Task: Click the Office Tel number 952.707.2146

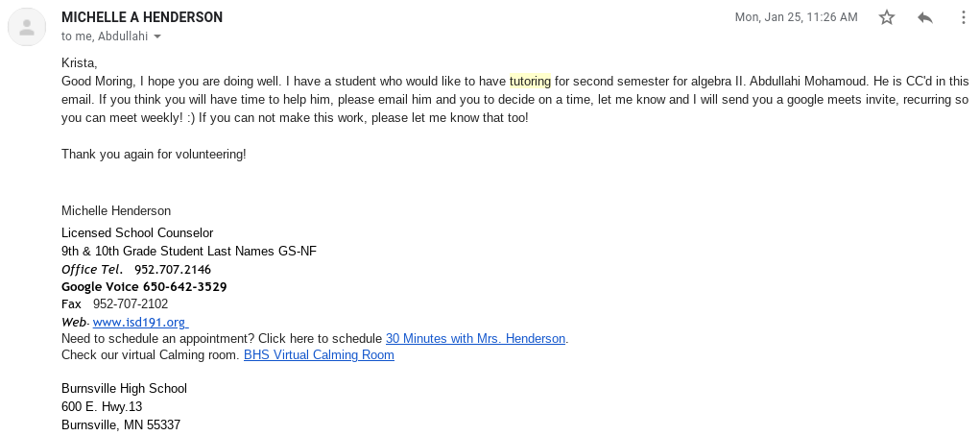Action: pyautogui.click(x=173, y=269)
